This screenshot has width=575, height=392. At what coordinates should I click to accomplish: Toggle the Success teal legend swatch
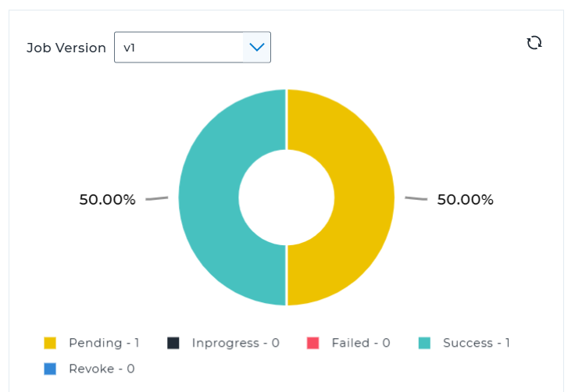pyautogui.click(x=424, y=343)
